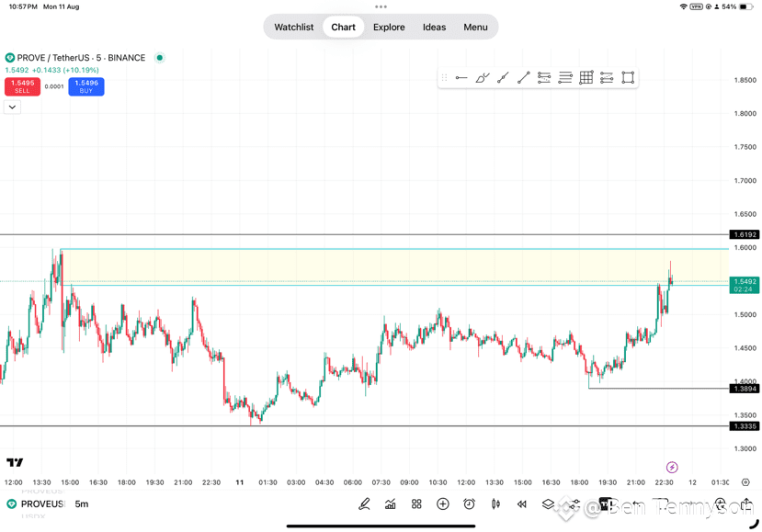762x532 pixels.
Task: Select the parallel horizontal lines tool icon
Action: coord(565,78)
